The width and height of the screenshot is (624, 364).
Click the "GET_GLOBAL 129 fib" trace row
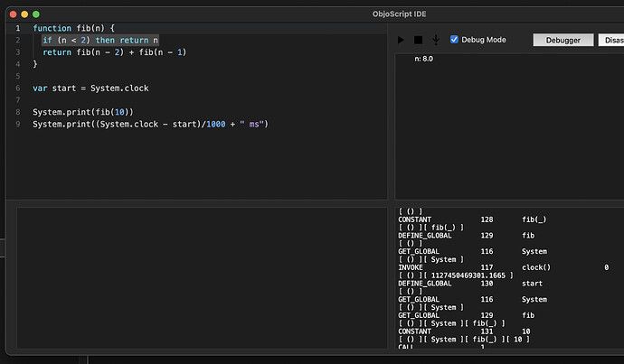pyautogui.click(x=467, y=315)
